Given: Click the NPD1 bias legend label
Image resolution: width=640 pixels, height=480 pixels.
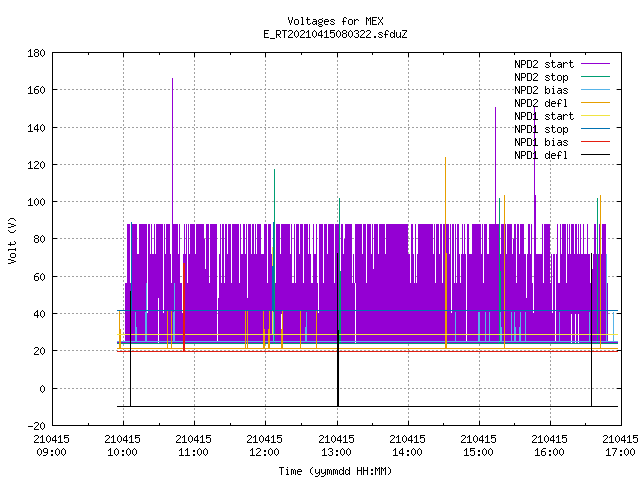Looking at the screenshot, I should [541, 142].
